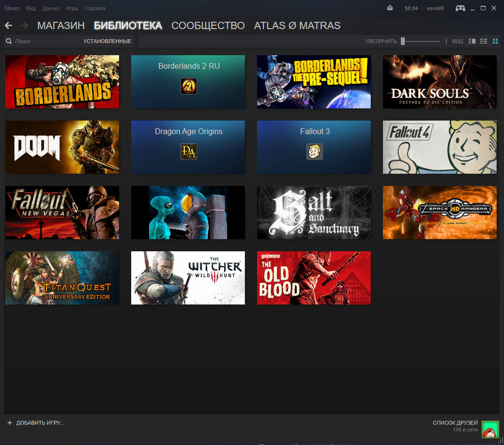This screenshot has height=445, width=504.
Task: Select the alien and astronaut game tile
Action: point(188,213)
